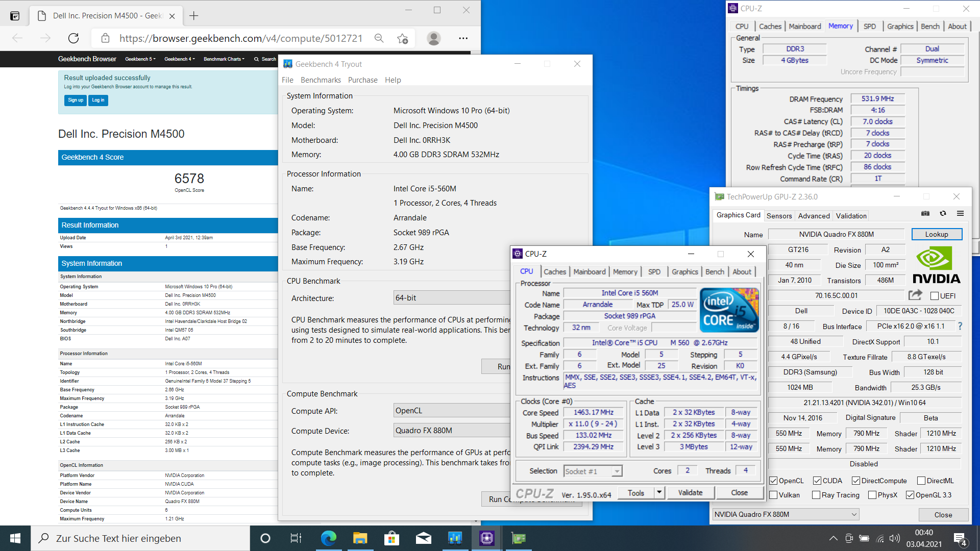Click the volume icon in system tray
This screenshot has width=980, height=551.
[x=894, y=538]
